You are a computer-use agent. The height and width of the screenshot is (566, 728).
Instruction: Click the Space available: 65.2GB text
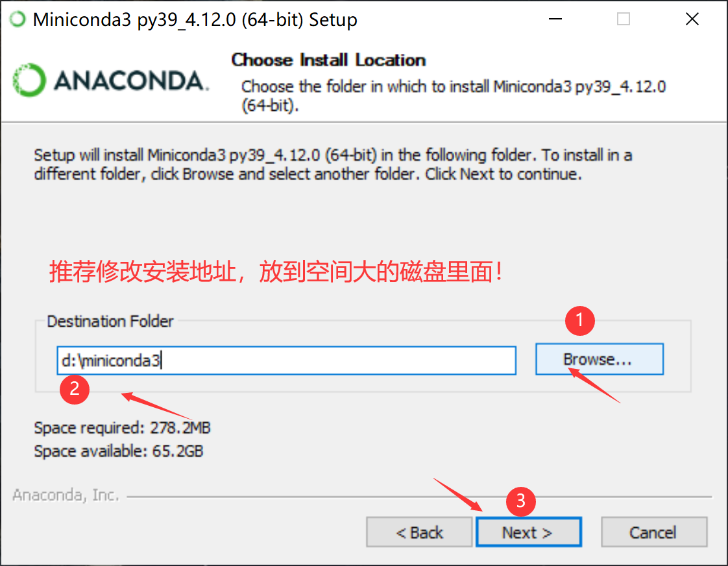(x=118, y=451)
